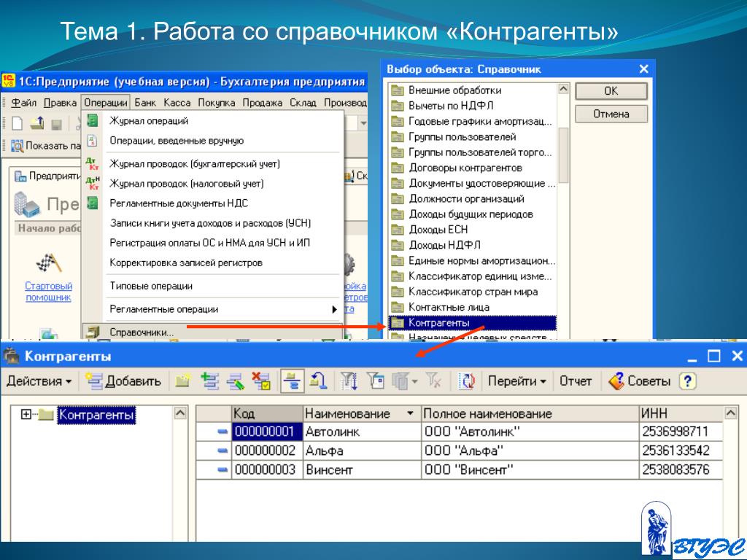Screen dimensions: 747x560
Task: Click the Код column header
Action: pos(267,413)
